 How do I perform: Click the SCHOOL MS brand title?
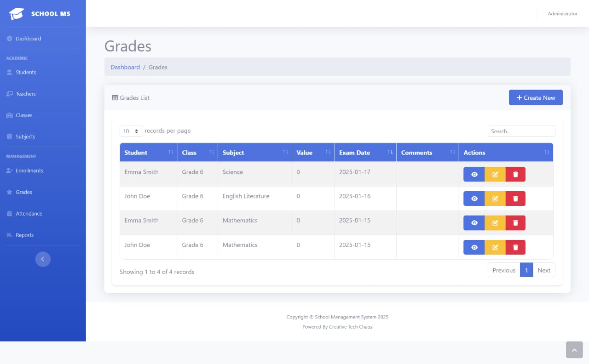click(x=51, y=14)
